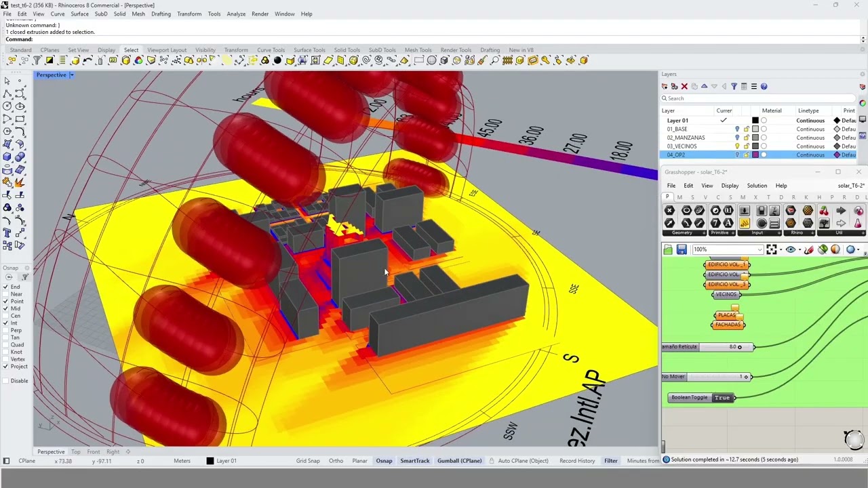Save the Grasshopper document with the floppy icon
The height and width of the screenshot is (488, 868).
pos(682,249)
